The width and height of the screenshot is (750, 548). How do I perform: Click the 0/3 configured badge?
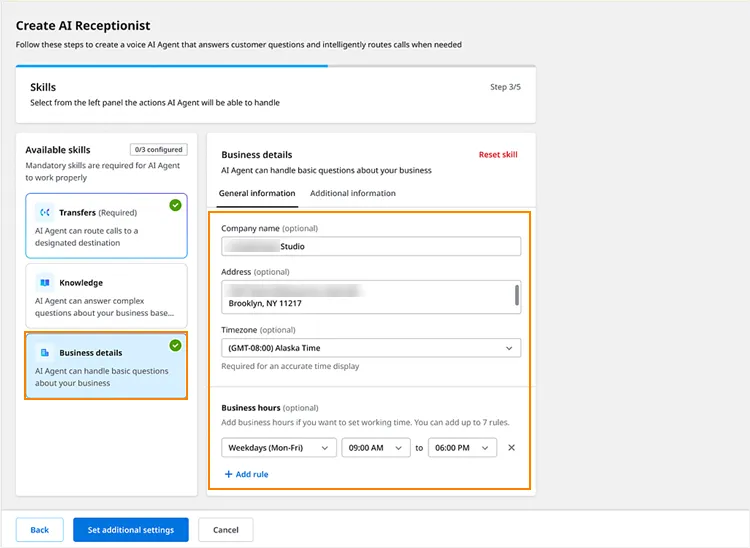pyautogui.click(x=158, y=150)
